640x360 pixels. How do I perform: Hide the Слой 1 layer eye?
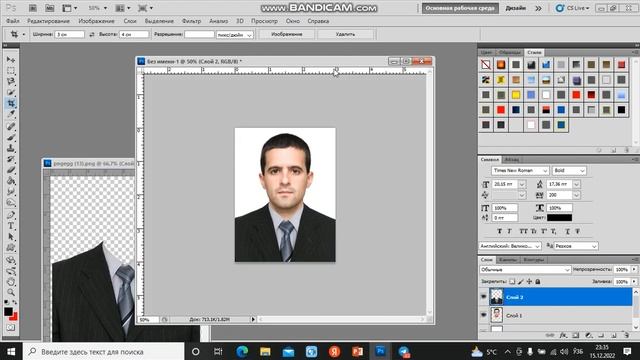(x=484, y=315)
